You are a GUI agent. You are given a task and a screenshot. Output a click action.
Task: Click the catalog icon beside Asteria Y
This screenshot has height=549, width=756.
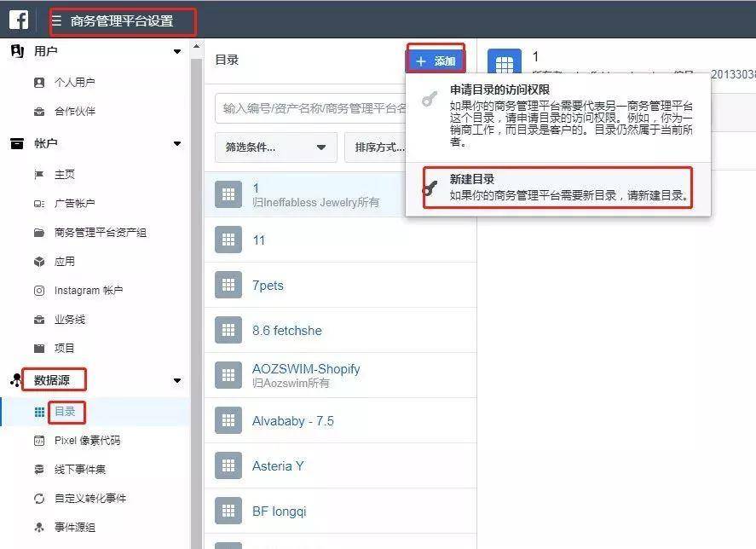[228, 465]
